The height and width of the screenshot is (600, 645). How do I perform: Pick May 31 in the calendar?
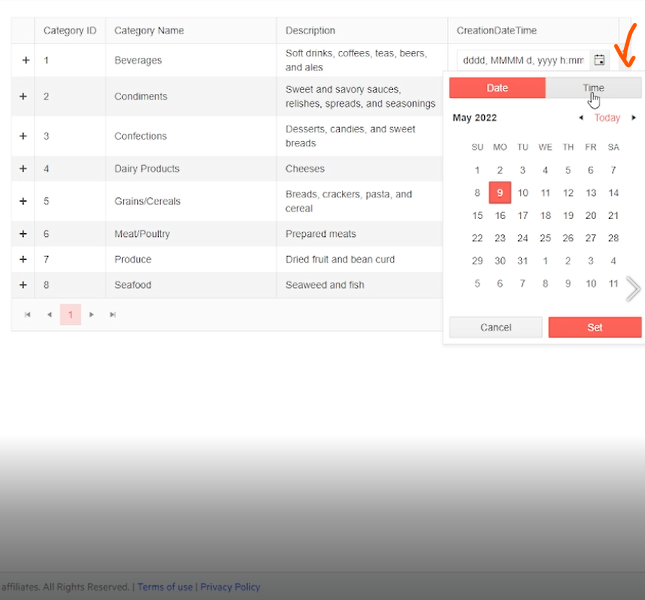point(522,261)
